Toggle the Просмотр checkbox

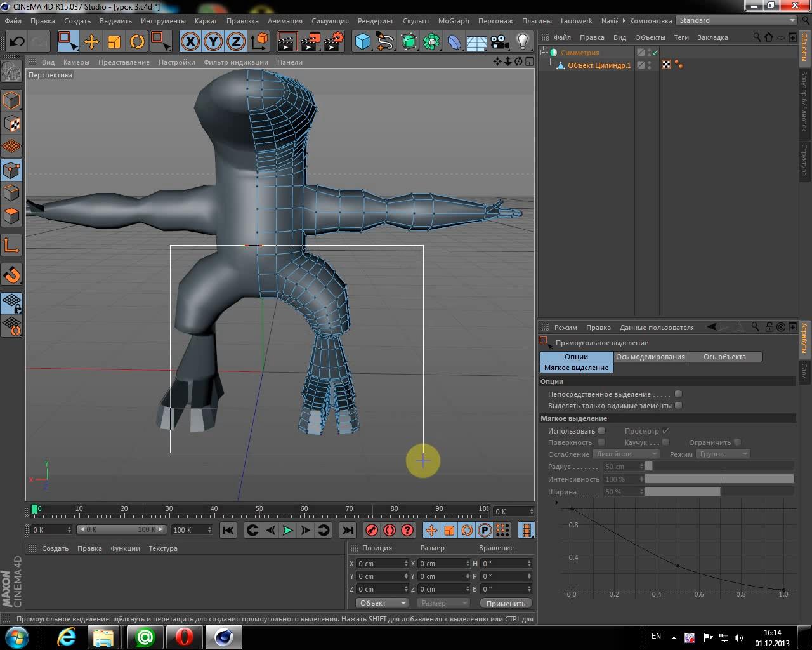click(665, 431)
